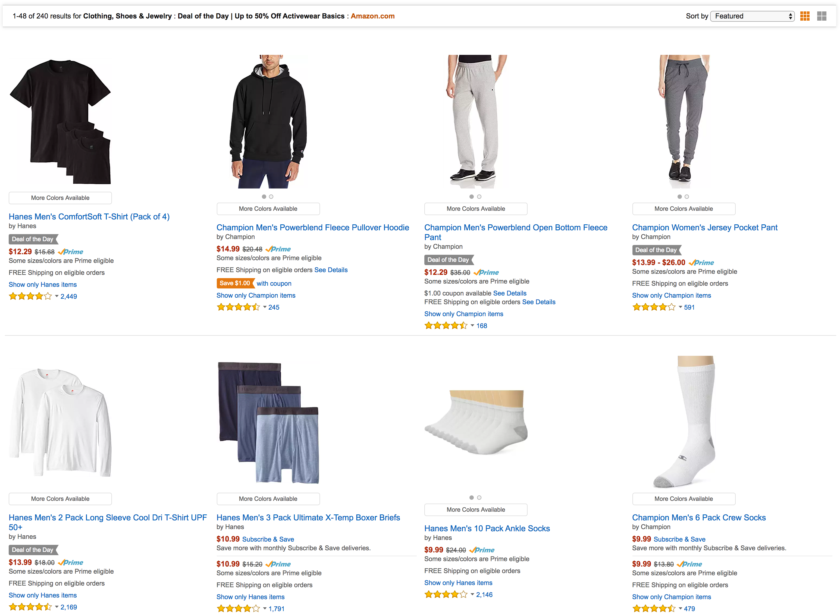The image size is (840, 616).
Task: Open the Hanes Men's 3 Pack Boxer Briefs link
Action: [308, 518]
